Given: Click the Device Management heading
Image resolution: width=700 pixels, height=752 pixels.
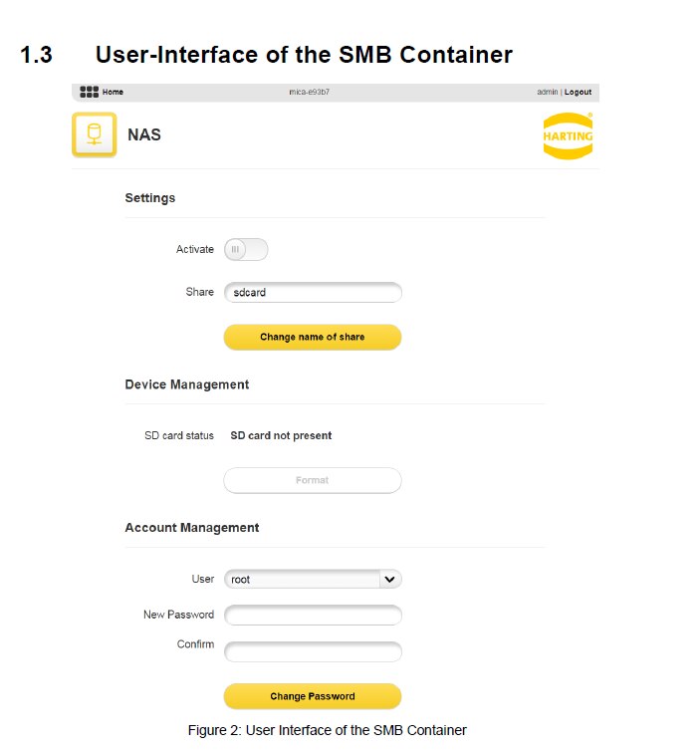Looking at the screenshot, I should coord(187,384).
